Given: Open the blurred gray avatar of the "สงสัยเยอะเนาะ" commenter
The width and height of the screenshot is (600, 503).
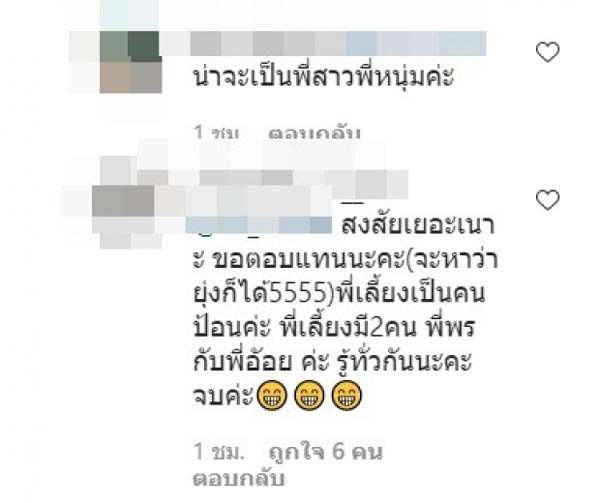Looking at the screenshot, I should 123,201.
